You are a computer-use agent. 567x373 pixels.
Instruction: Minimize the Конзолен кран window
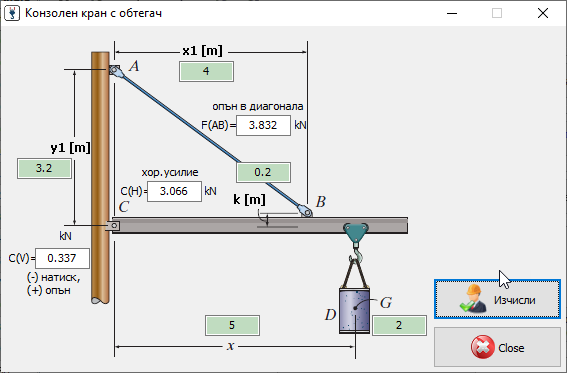(452, 13)
